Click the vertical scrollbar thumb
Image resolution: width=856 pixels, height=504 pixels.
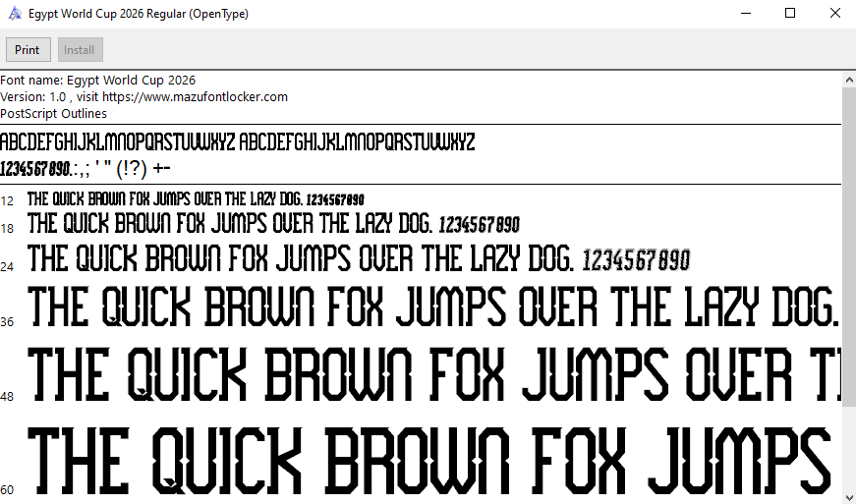(848, 246)
